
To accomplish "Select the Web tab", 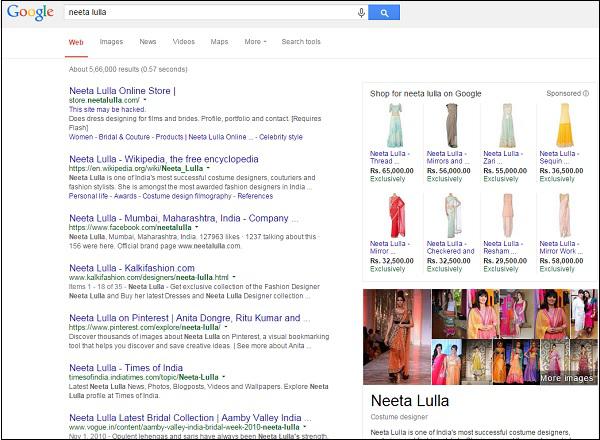I will click(76, 42).
